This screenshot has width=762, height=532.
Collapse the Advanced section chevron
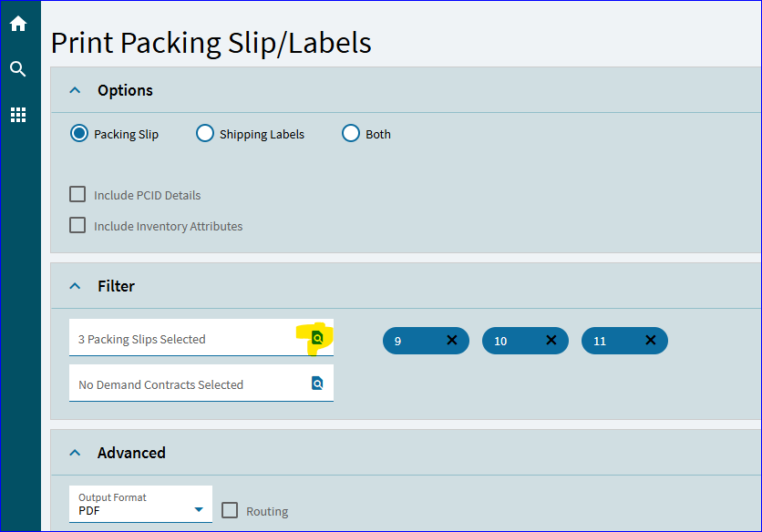click(x=75, y=453)
